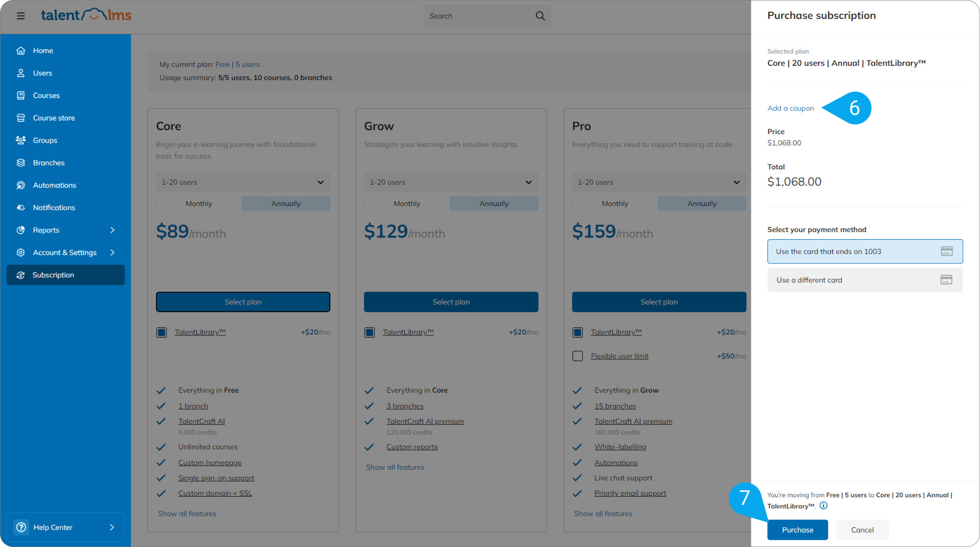Screen dimensions: 980x547
Task: Check Flexible user limit on Pro plan
Action: [578, 356]
